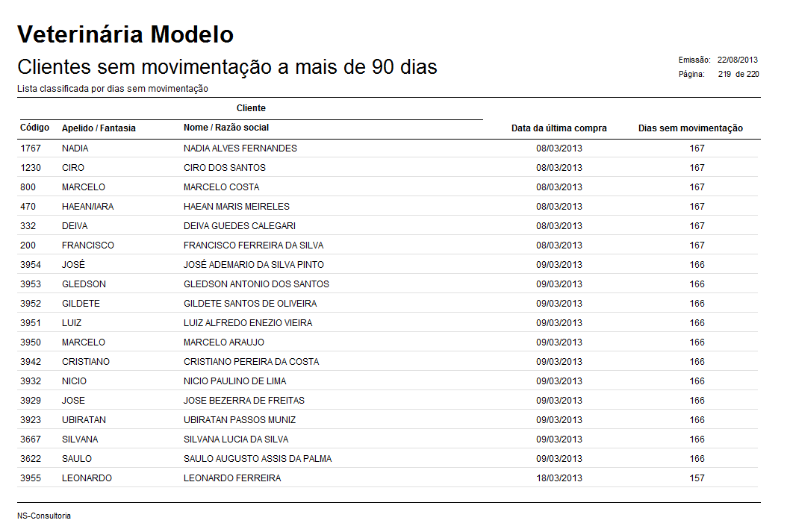The height and width of the screenshot is (532, 787).
Task: Click the "Dias sem movimentação" column header
Action: [x=690, y=128]
